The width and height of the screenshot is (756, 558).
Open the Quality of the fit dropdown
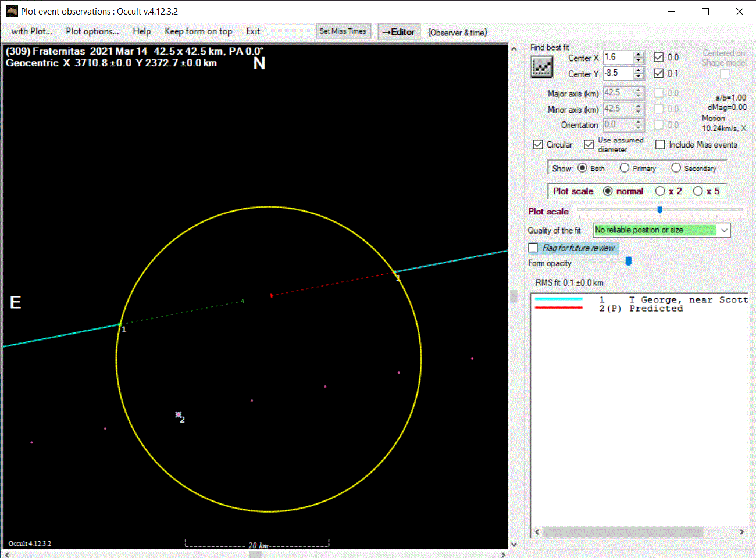pyautogui.click(x=724, y=230)
